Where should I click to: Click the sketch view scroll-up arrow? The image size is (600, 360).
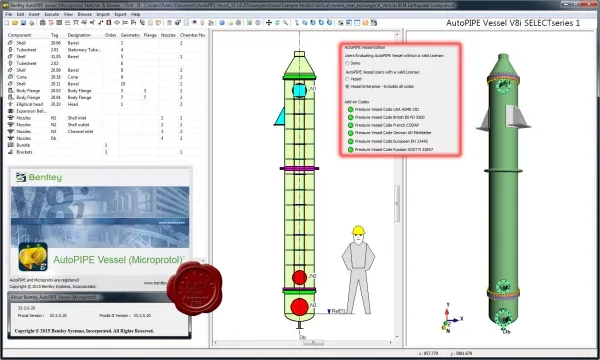tap(397, 34)
